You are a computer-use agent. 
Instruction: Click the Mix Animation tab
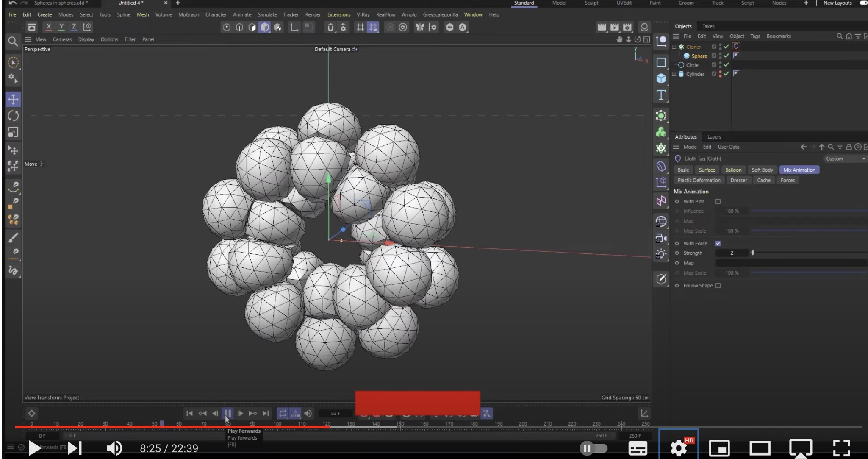[799, 170]
